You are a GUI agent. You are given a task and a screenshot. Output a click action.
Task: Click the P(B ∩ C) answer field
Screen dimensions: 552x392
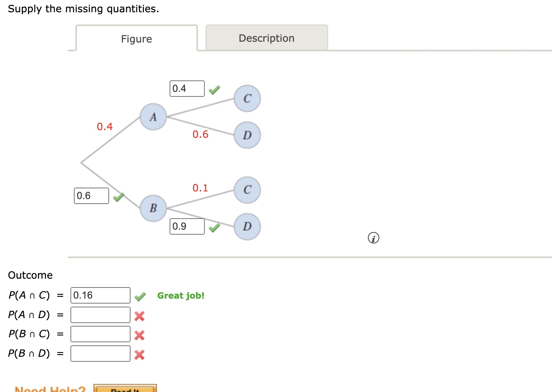pos(100,334)
